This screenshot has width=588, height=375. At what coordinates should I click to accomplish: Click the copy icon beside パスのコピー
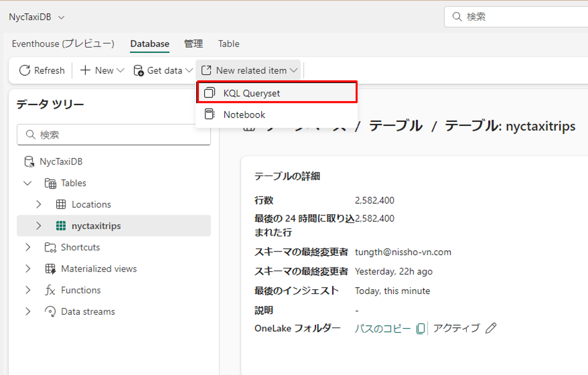click(x=420, y=329)
